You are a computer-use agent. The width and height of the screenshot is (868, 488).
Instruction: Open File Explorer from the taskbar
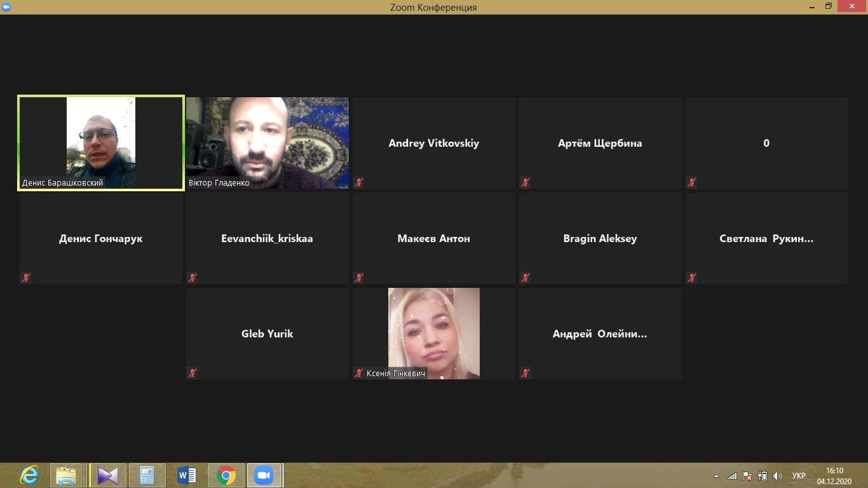pos(66,475)
